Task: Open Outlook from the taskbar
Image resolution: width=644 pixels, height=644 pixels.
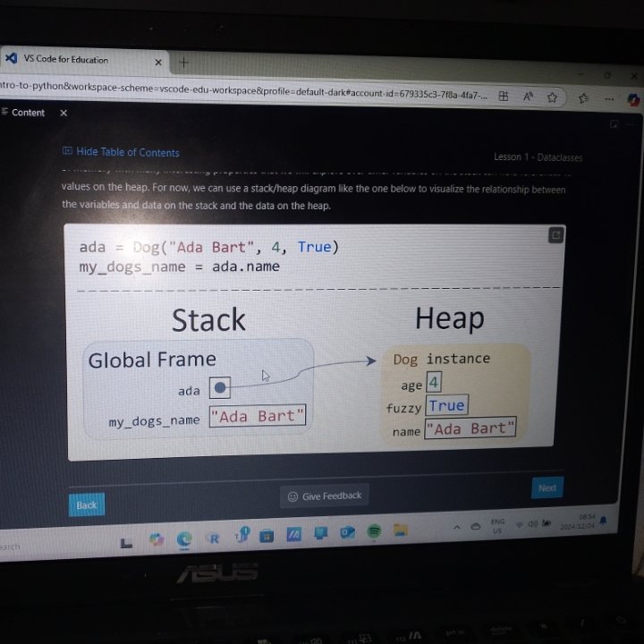Action: [x=347, y=532]
